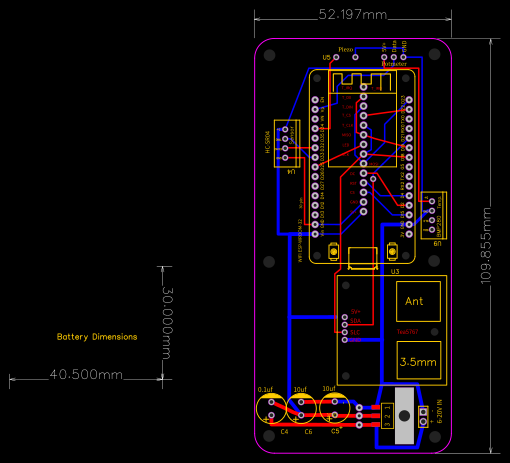Select the 6-20V IN label
Viewport: 510px width, 463px height.
tap(439, 411)
